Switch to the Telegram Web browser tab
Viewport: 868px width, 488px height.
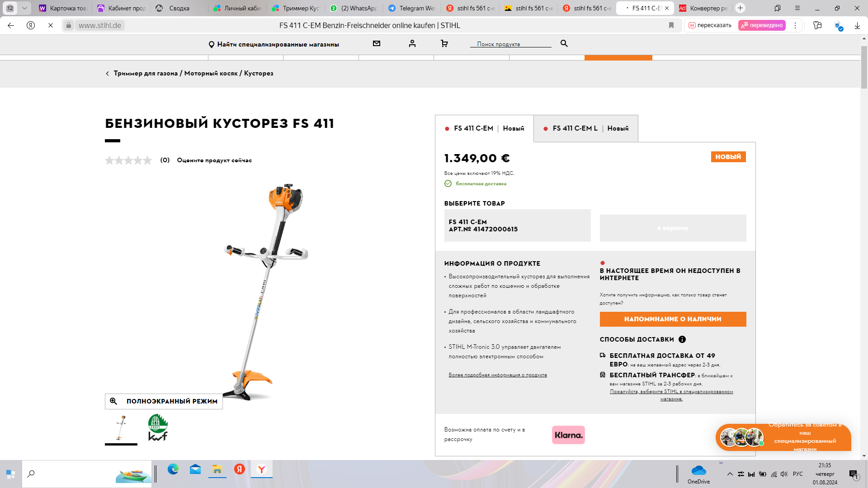(x=412, y=8)
